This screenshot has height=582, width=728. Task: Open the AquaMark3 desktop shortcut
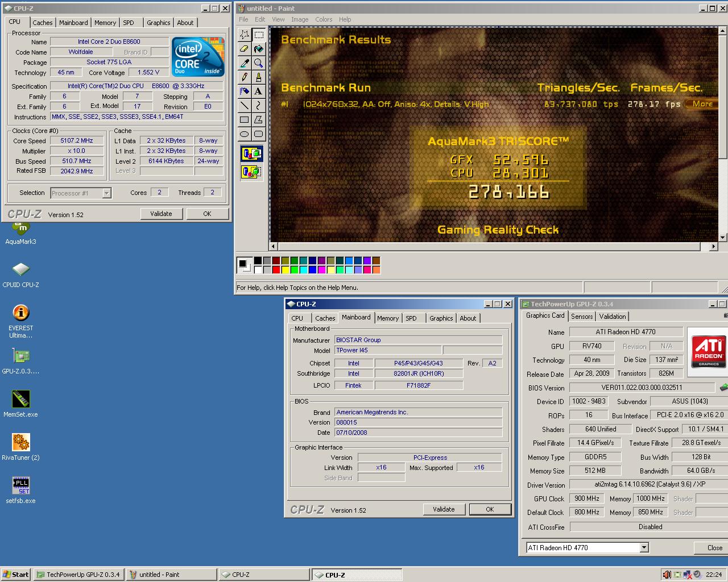click(x=20, y=233)
